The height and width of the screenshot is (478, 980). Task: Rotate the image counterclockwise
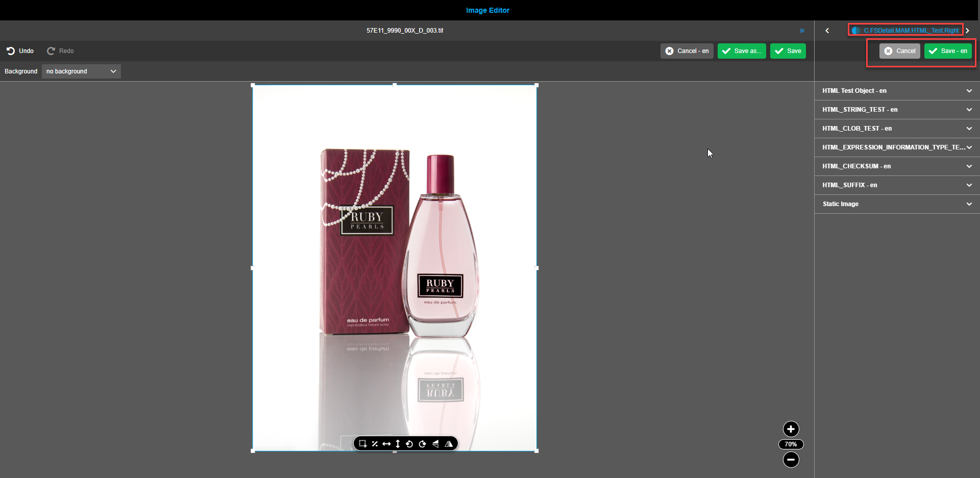(x=410, y=443)
